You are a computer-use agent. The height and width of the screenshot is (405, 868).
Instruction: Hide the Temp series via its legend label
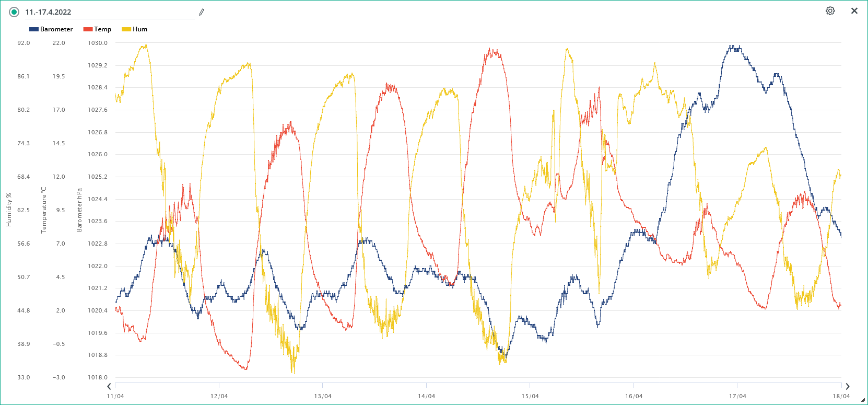click(102, 29)
